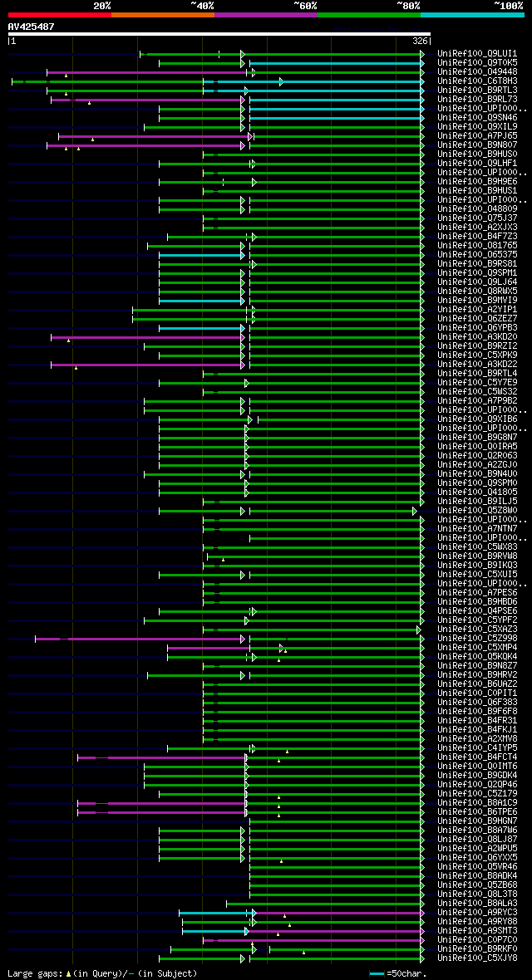Select hit UniRef100_B4F7Z3

tap(477, 237)
